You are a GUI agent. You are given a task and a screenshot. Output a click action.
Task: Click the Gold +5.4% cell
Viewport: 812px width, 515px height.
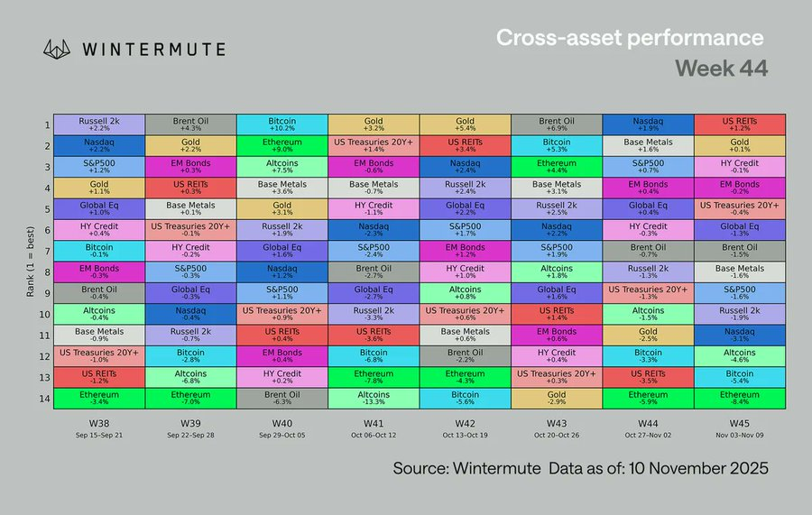coord(465,124)
